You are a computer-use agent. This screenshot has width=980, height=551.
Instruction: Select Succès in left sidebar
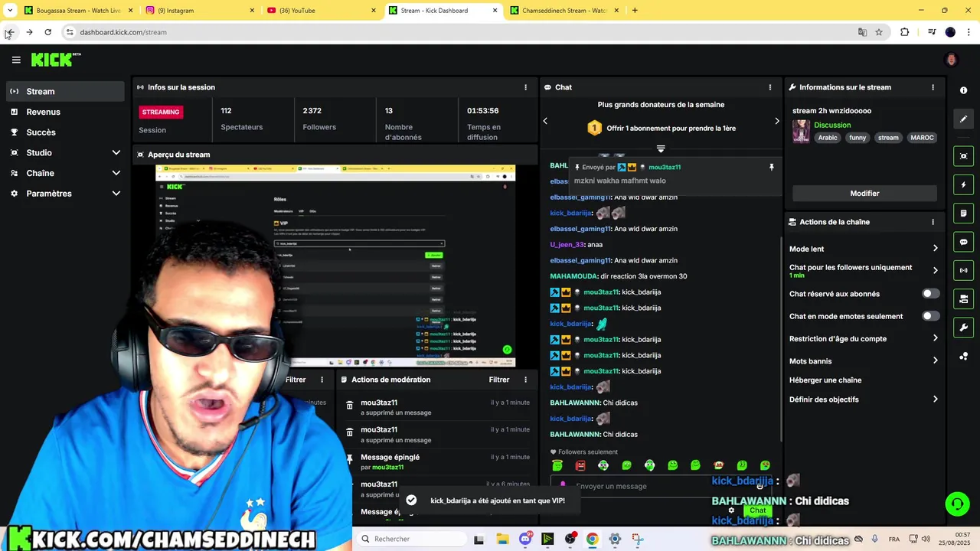(x=65, y=132)
